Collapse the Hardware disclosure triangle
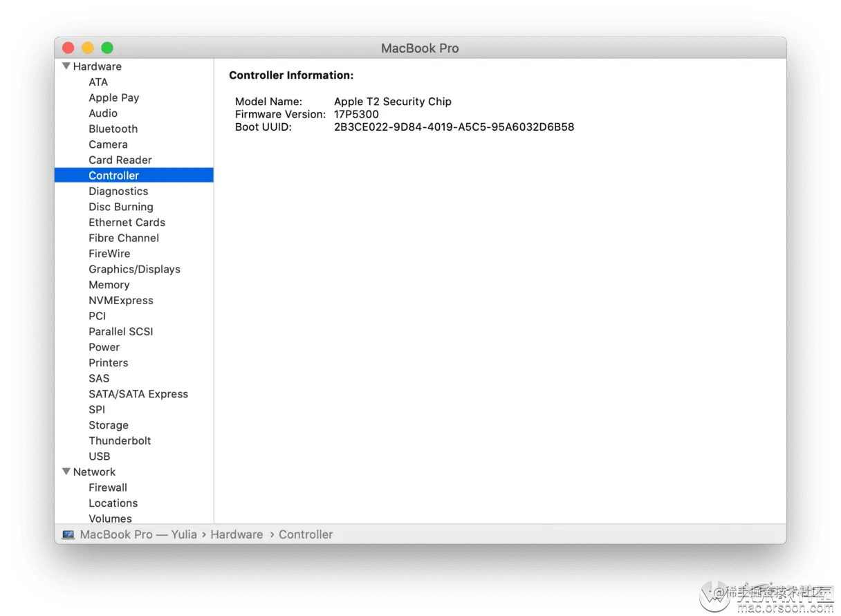Image resolution: width=841 pixels, height=616 pixels. pyautogui.click(x=66, y=66)
